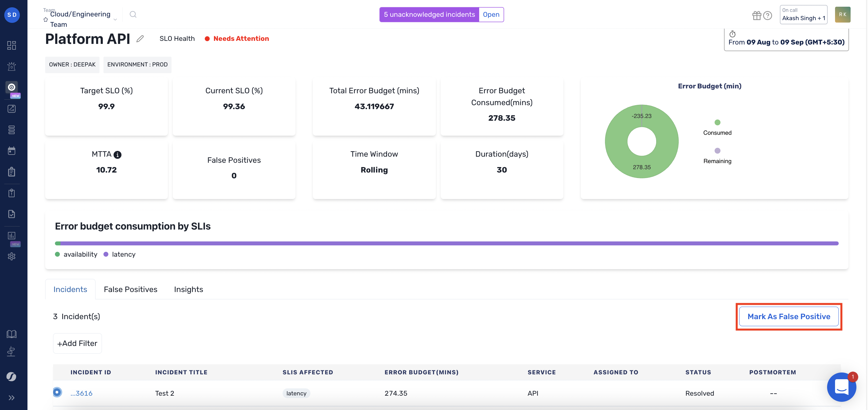Open incident link ...3616

pyautogui.click(x=81, y=393)
